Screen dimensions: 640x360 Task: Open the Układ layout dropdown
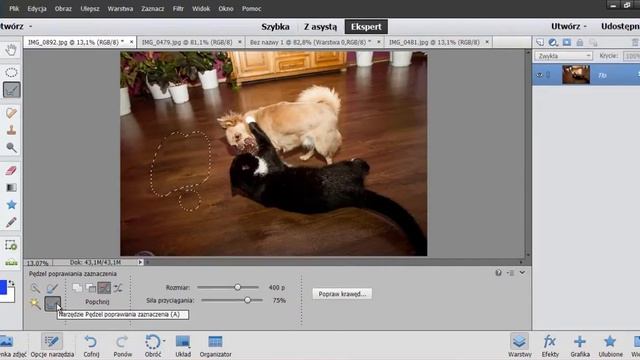tap(183, 346)
